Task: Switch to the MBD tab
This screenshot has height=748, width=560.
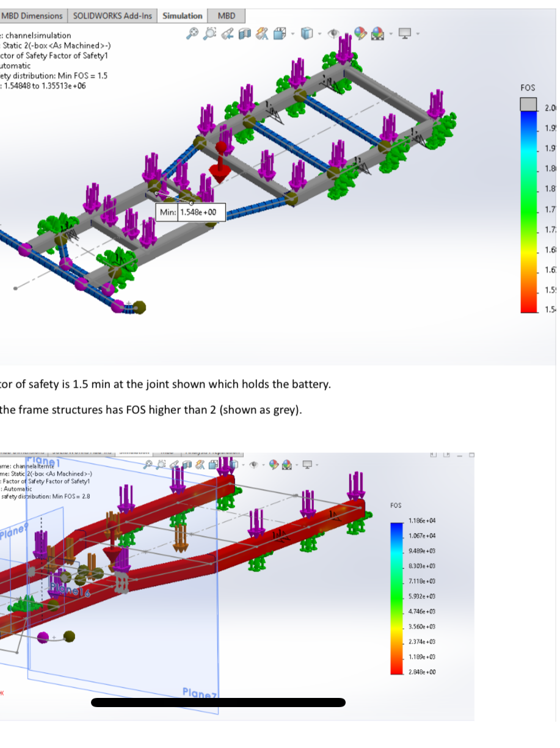Action: [227, 16]
